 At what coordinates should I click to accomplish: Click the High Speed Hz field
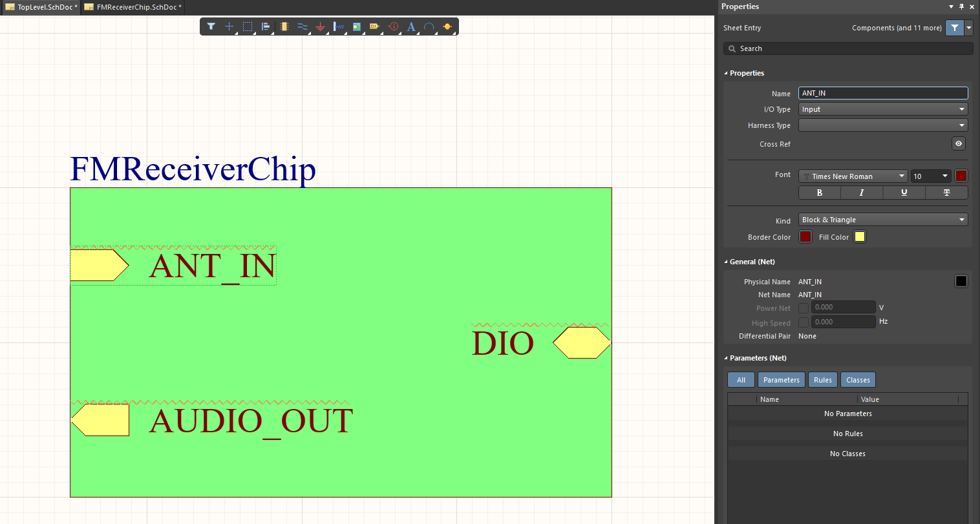(x=844, y=322)
